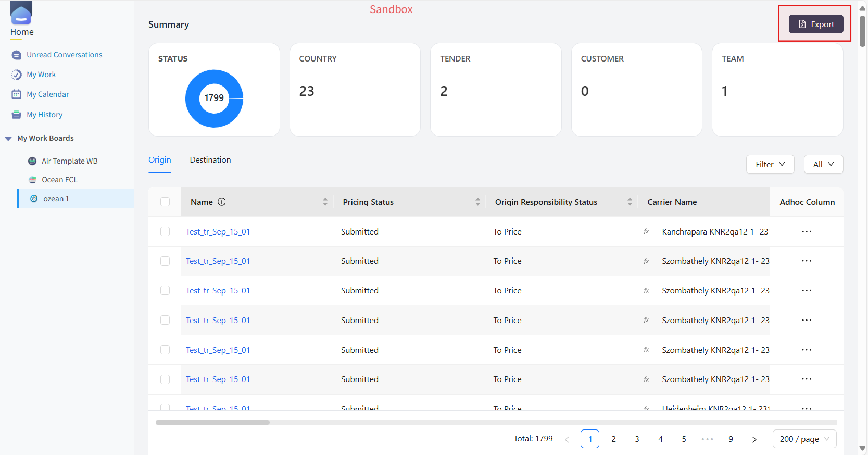The width and height of the screenshot is (868, 455).
Task: Click the My History icon
Action: point(17,115)
